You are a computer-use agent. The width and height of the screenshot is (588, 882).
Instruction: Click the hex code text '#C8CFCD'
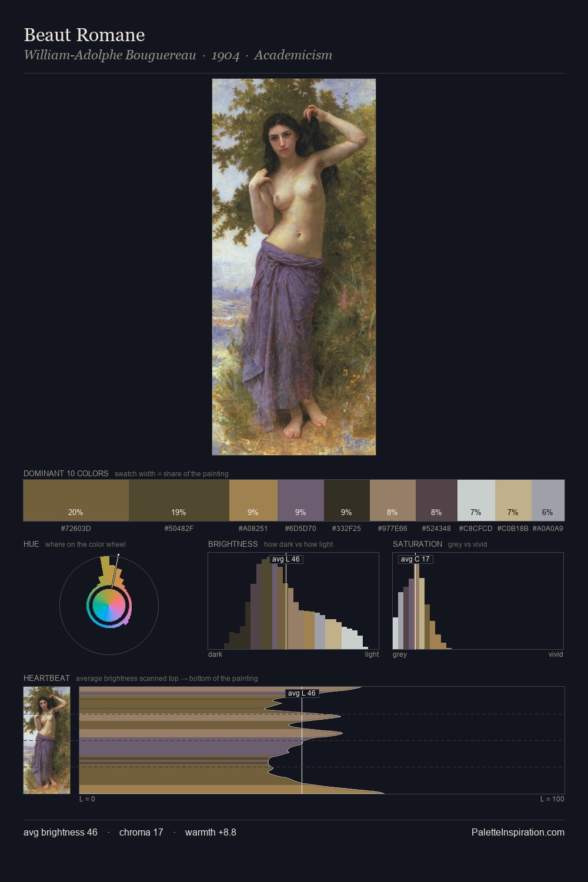click(x=476, y=529)
